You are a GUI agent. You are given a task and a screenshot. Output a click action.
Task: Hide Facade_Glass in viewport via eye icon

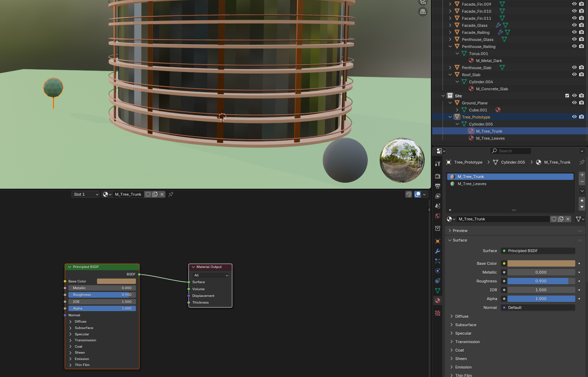[574, 25]
